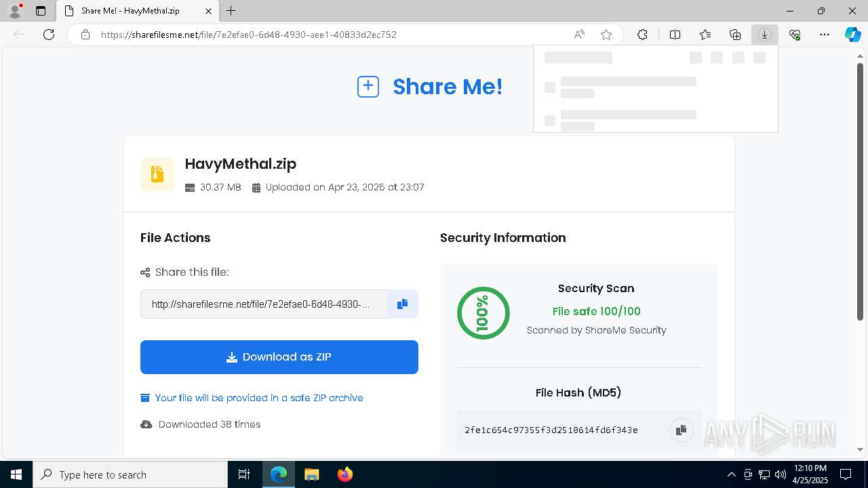Click the share link input field
Viewport: 868px width, 488px height.
click(x=264, y=304)
